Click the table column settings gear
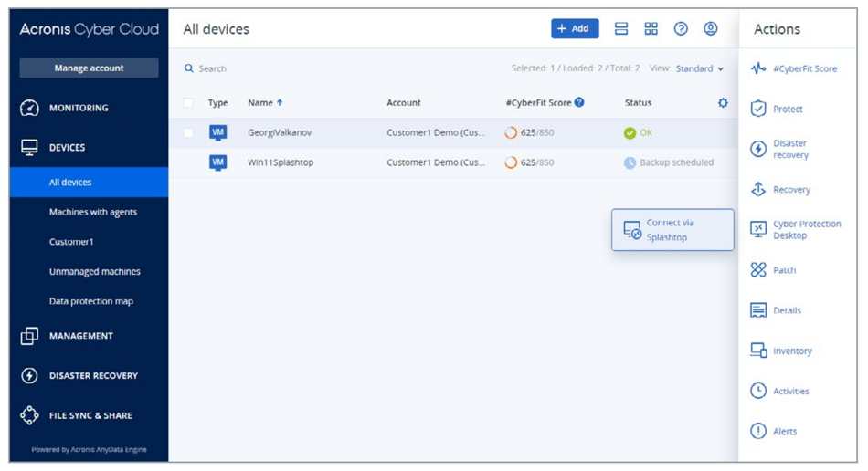This screenshot has width=868, height=471. [x=723, y=103]
